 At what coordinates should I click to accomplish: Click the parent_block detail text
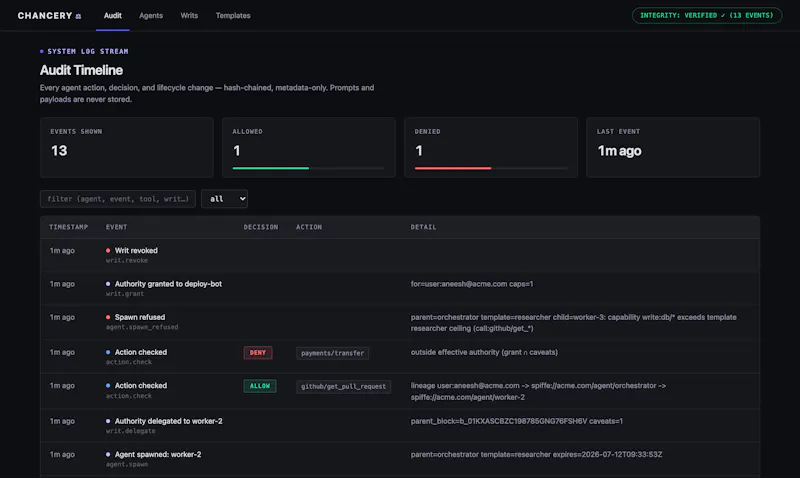[517, 421]
